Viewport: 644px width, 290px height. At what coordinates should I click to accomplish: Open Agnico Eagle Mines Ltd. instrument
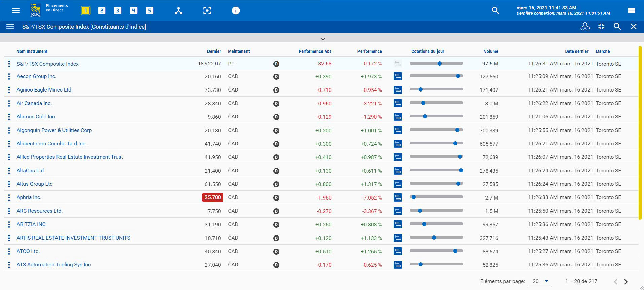(44, 90)
